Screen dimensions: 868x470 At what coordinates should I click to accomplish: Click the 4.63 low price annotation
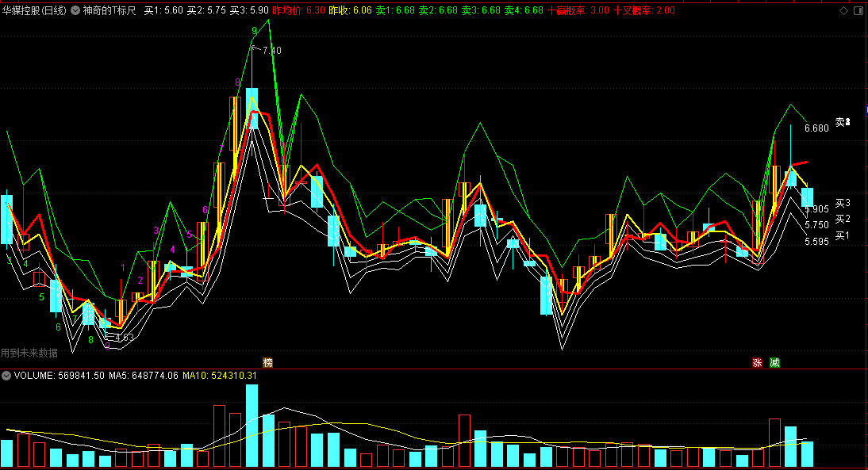[x=124, y=338]
